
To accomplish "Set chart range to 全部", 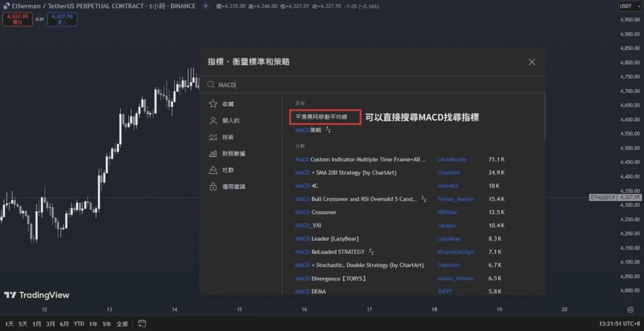I will (122, 324).
